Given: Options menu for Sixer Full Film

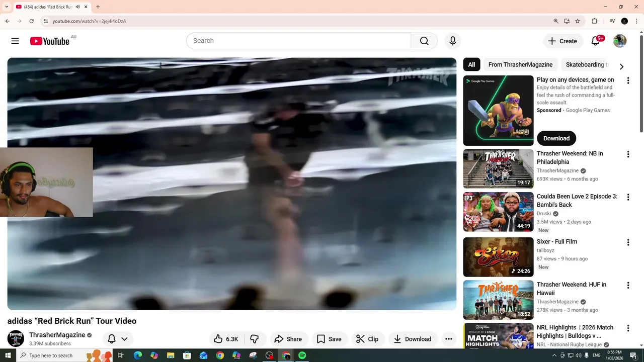Looking at the screenshot, I should tap(628, 242).
